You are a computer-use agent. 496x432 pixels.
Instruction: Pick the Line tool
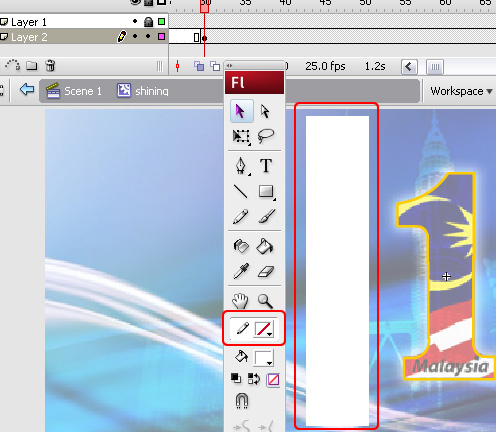(x=240, y=191)
